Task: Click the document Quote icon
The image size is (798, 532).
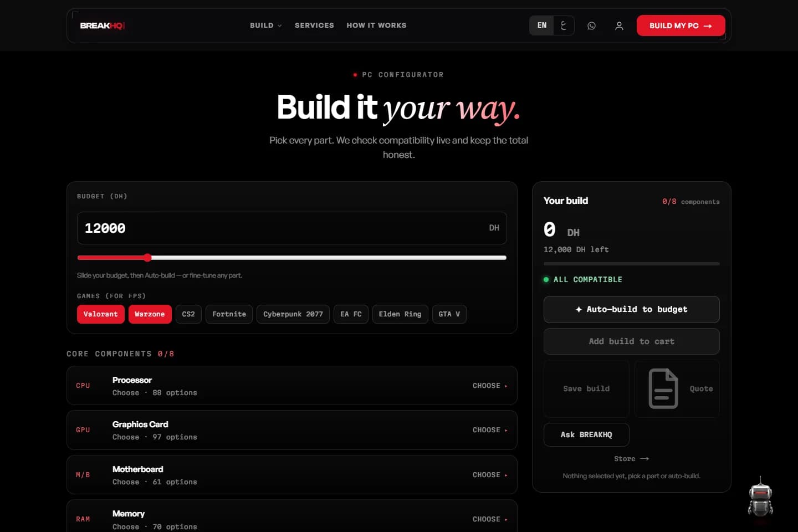Action: point(663,388)
